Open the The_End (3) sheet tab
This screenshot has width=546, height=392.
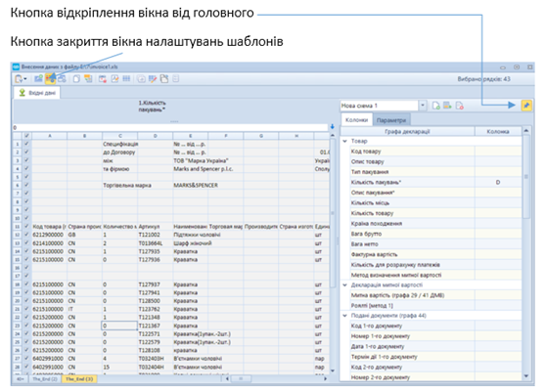(x=79, y=378)
